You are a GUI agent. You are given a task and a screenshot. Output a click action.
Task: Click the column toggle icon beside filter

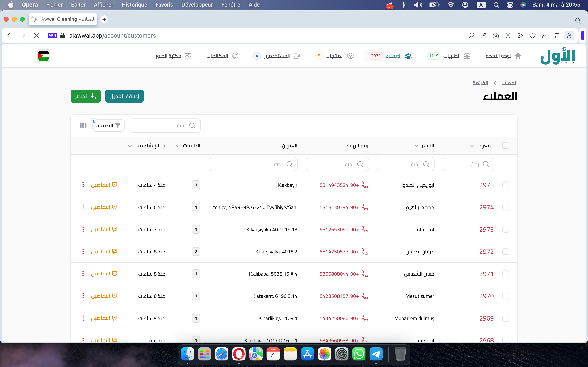83,125
